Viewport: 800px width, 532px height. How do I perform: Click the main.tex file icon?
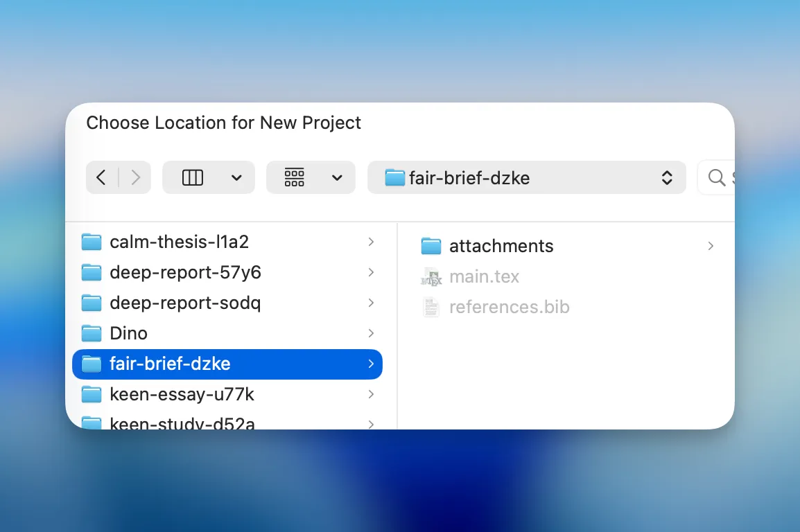(431, 277)
